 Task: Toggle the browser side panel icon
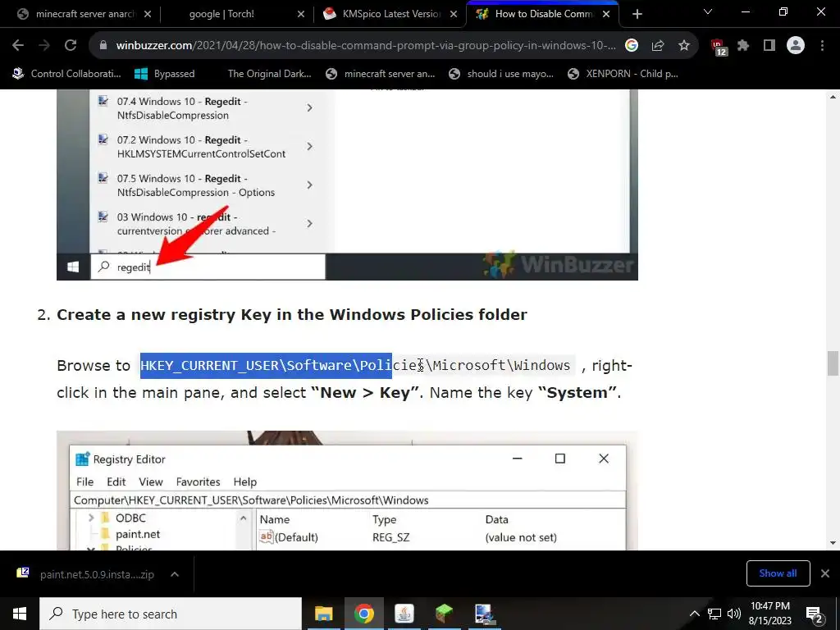click(769, 46)
